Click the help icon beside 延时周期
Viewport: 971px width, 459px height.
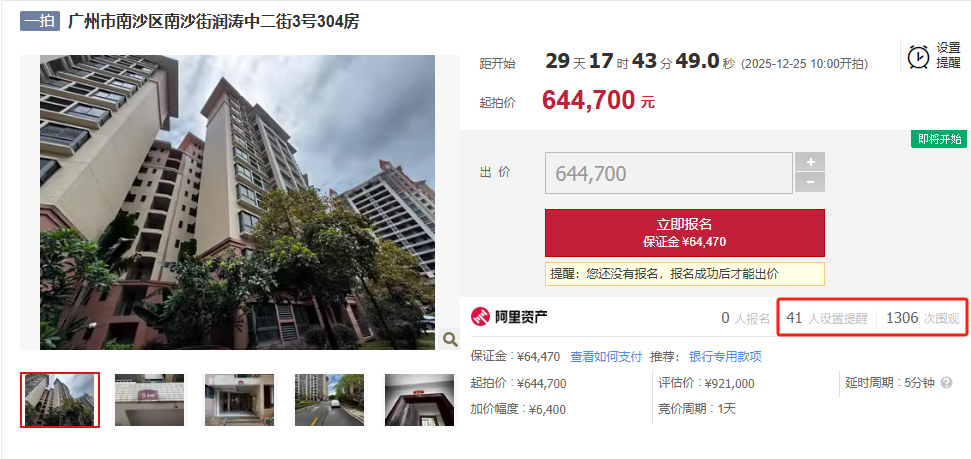click(x=946, y=383)
